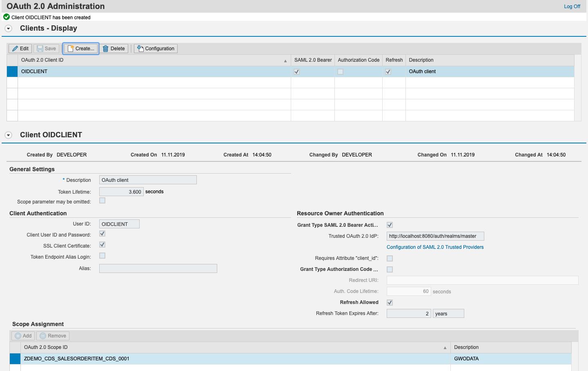
Task: Click the Changed At 14:04:50 value
Action: [556, 155]
